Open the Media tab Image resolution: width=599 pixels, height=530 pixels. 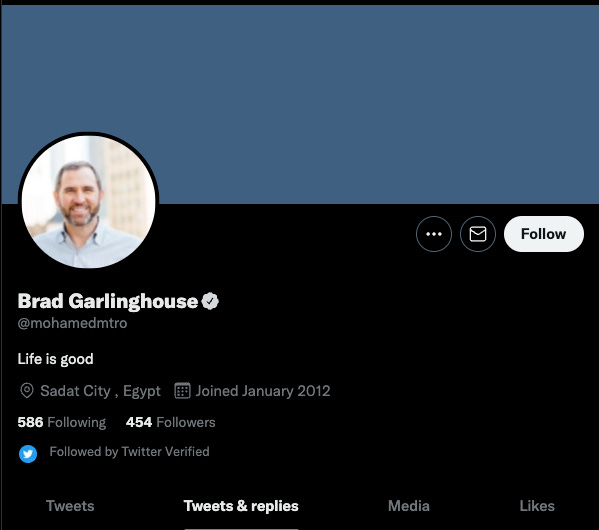(409, 506)
